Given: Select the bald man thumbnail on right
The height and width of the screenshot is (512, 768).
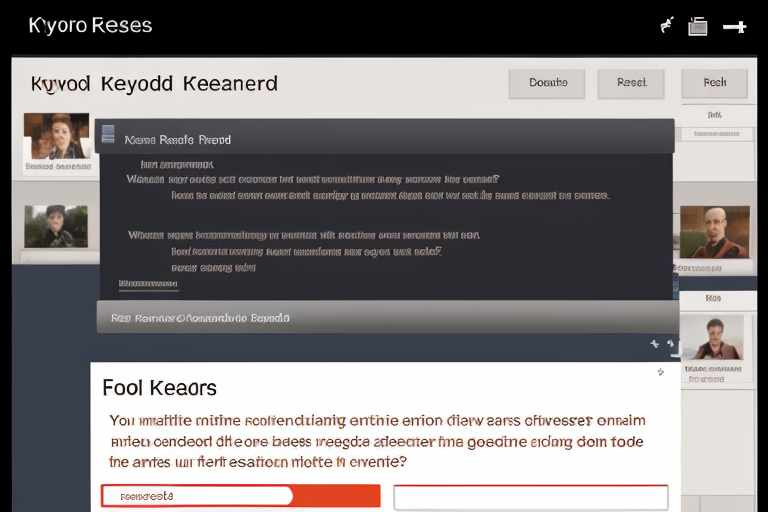Looking at the screenshot, I should (714, 232).
